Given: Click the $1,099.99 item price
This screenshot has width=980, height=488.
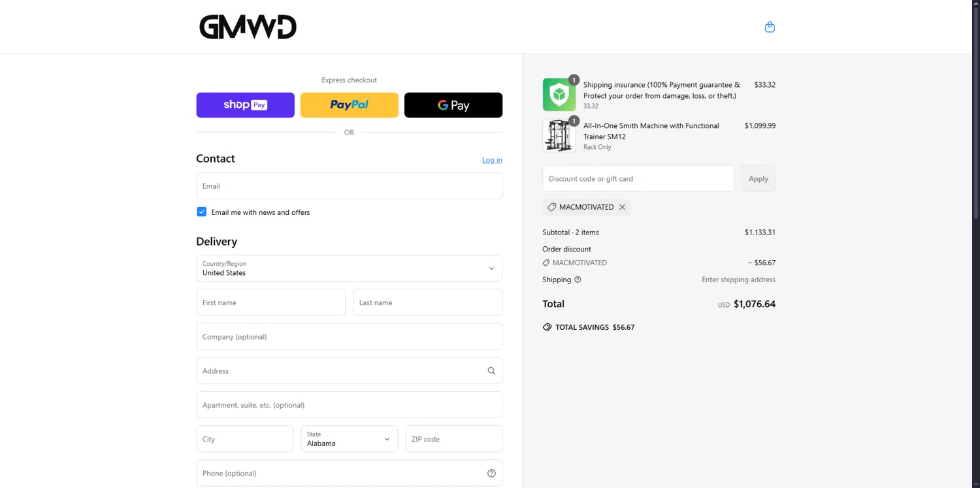Looking at the screenshot, I should pos(760,125).
